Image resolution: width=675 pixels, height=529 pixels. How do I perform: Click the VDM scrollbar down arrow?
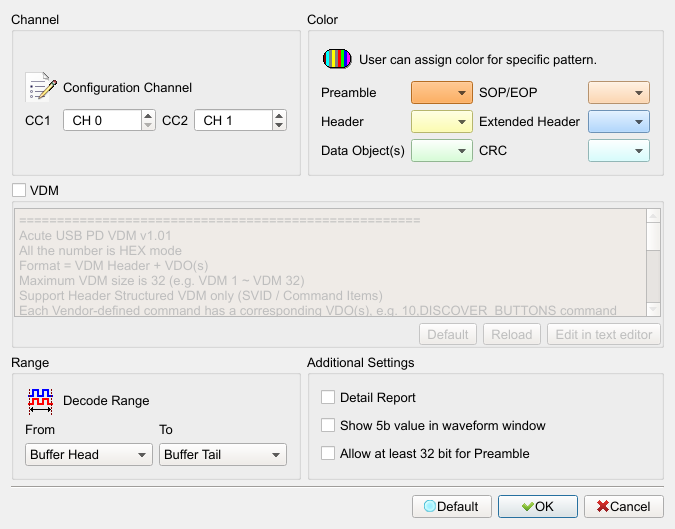653,309
